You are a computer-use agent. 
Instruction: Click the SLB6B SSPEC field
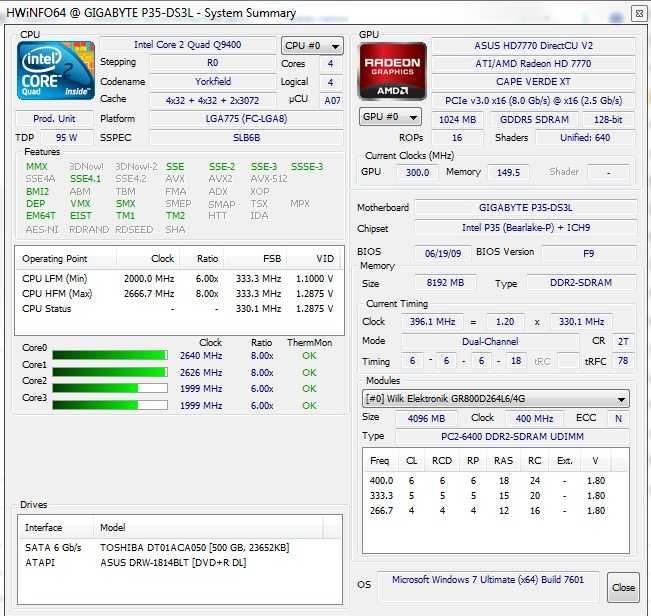click(247, 137)
